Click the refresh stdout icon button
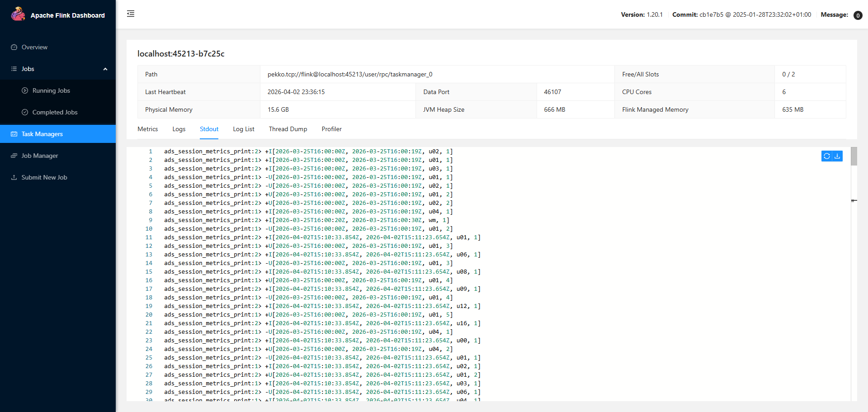The width and height of the screenshot is (868, 412). (826, 156)
